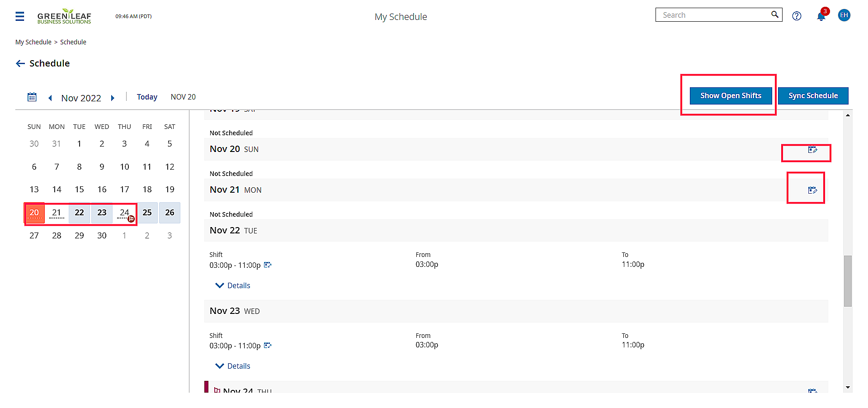Image resolution: width=868 pixels, height=408 pixels.
Task: Open the EH user profile avatar
Action: pyautogui.click(x=844, y=15)
